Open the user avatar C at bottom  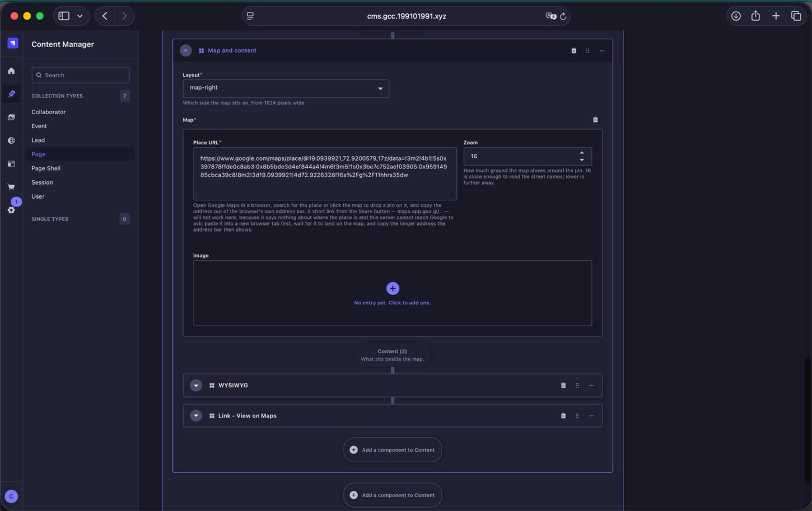[11, 496]
